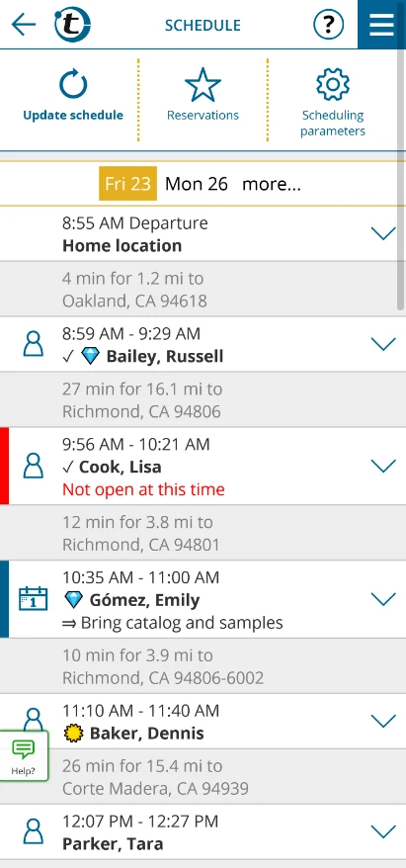The height and width of the screenshot is (868, 406).
Task: Expand the Home location departure entry
Action: [383, 233]
